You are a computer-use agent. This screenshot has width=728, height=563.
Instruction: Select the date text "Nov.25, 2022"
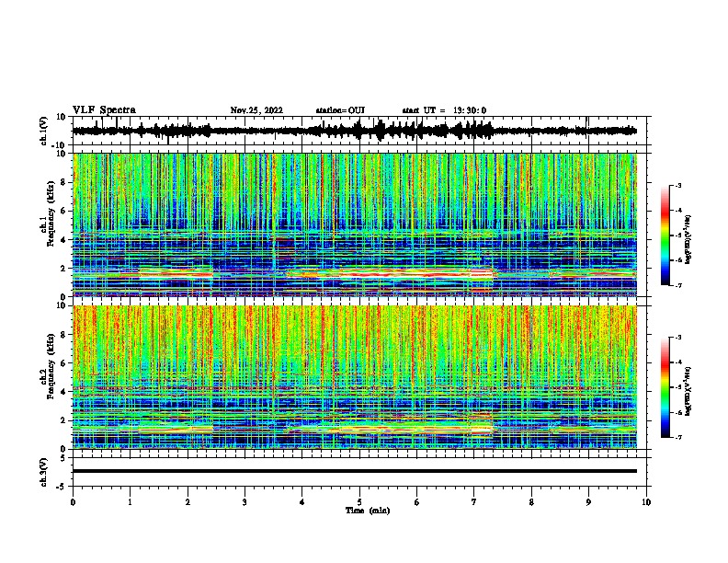(x=256, y=110)
